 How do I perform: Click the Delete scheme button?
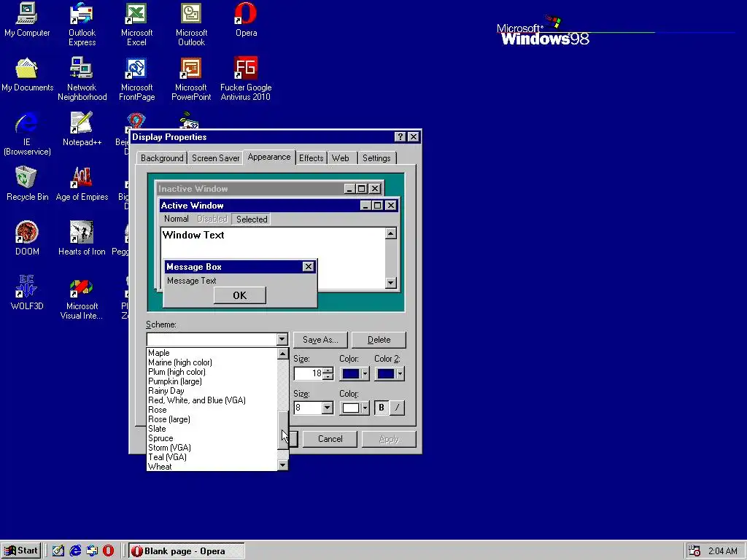(x=379, y=340)
